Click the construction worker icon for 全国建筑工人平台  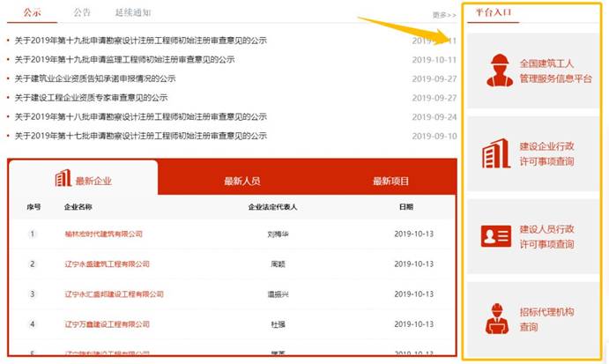click(499, 71)
